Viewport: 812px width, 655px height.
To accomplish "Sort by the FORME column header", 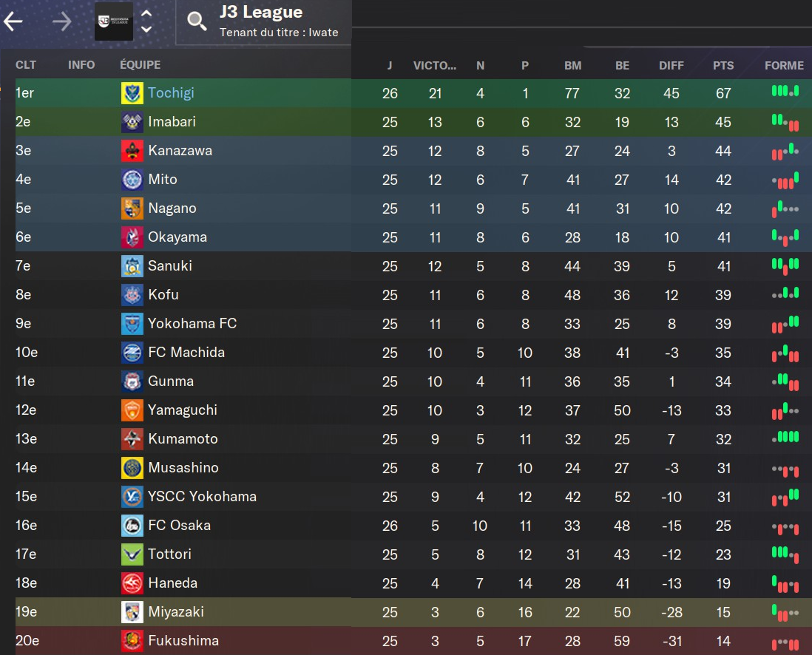I will [x=784, y=65].
